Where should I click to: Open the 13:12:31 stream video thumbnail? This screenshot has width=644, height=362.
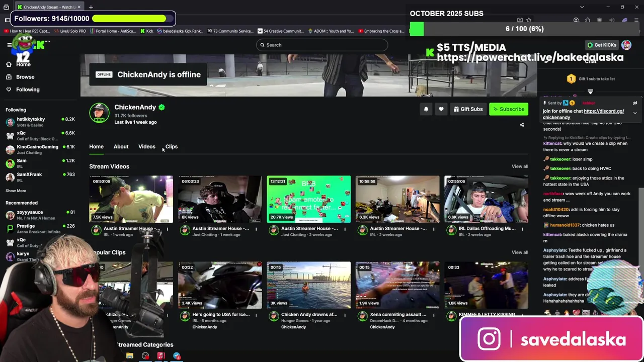click(309, 199)
